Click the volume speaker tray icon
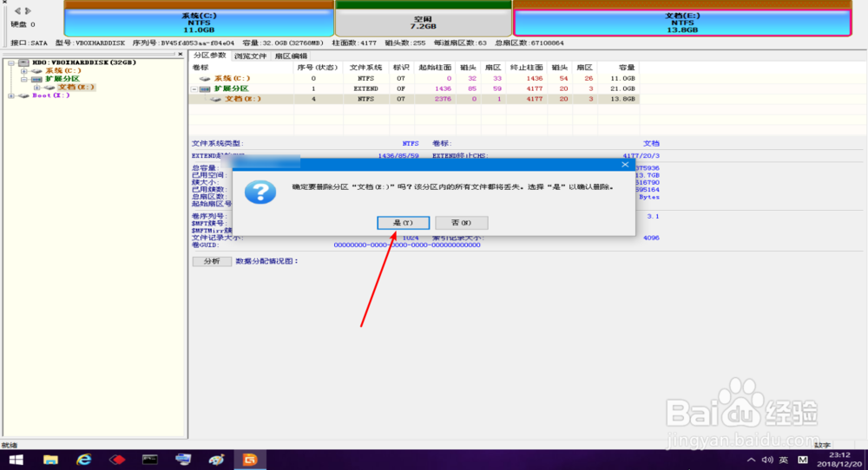This screenshot has width=868, height=470. pyautogui.click(x=767, y=460)
